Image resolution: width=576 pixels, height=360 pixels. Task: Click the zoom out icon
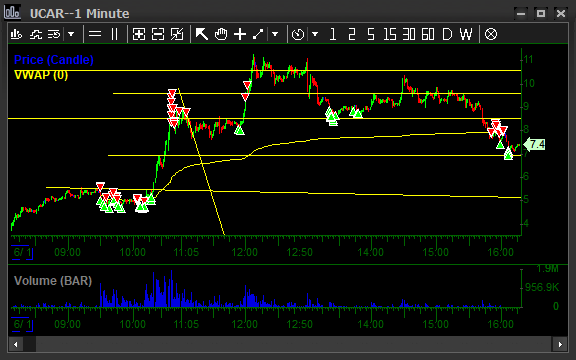(x=158, y=35)
